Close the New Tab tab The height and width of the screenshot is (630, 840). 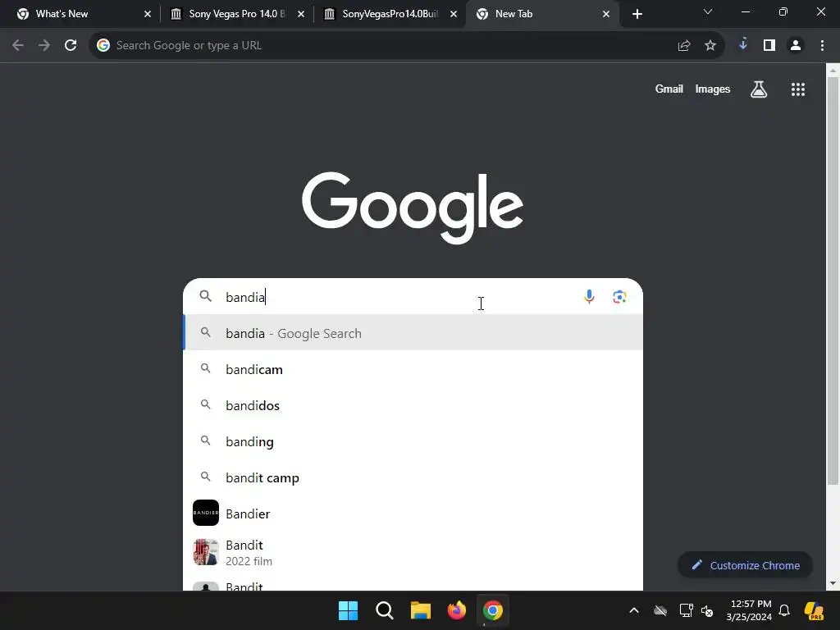click(x=606, y=14)
